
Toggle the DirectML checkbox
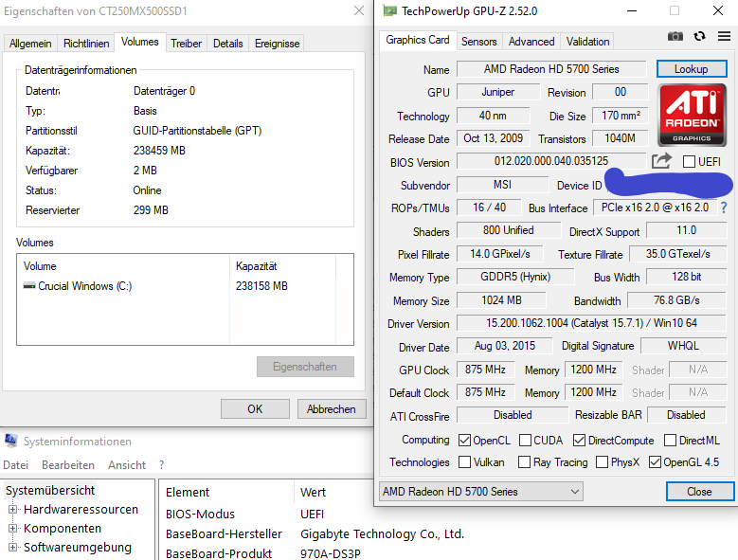(670, 440)
